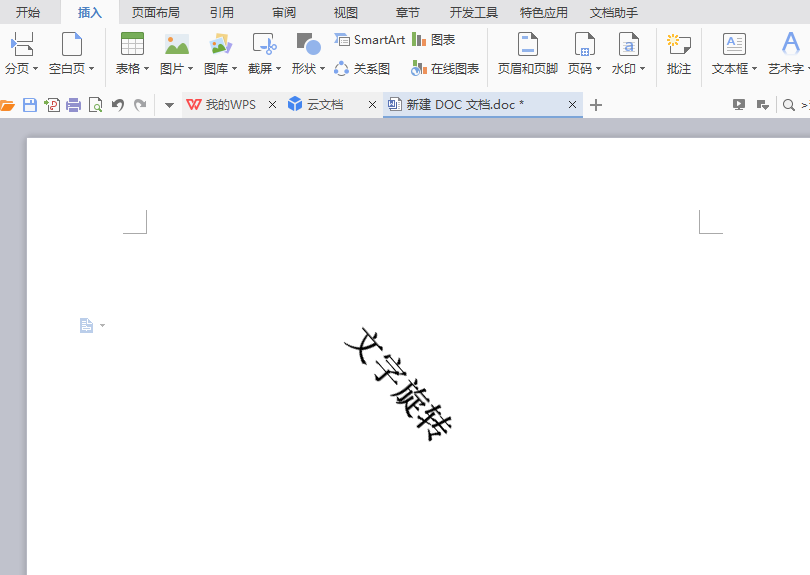Viewport: 810px width, 575px height.
Task: Click the search magnifier icon
Action: [x=788, y=105]
